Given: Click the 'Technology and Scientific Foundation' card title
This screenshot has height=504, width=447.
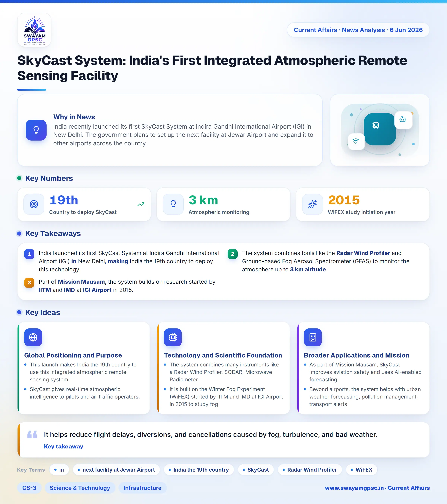Looking at the screenshot, I should [x=223, y=355].
